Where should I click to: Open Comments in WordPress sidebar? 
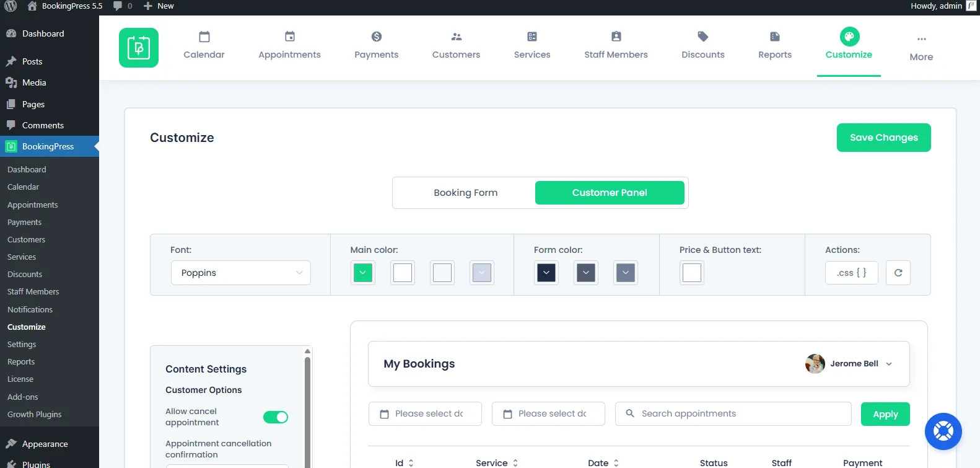pyautogui.click(x=43, y=125)
